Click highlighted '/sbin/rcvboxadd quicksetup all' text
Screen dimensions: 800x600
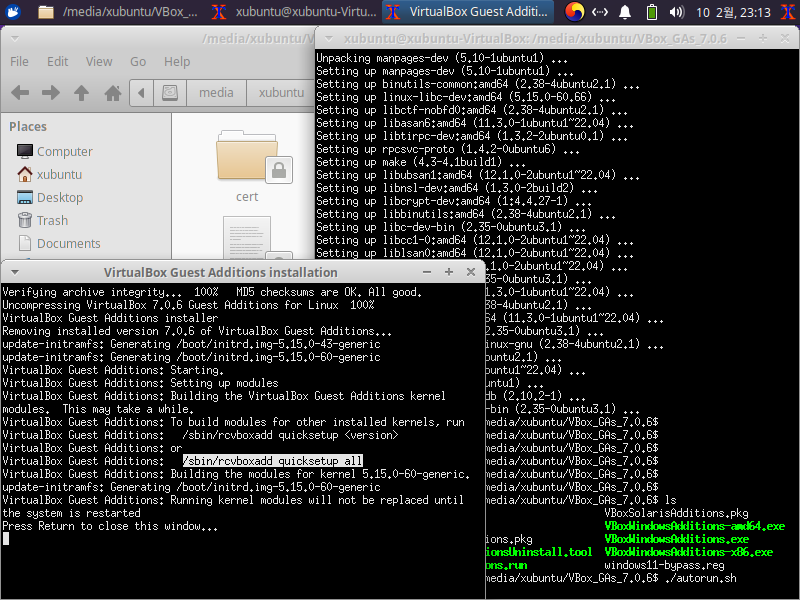pos(272,461)
